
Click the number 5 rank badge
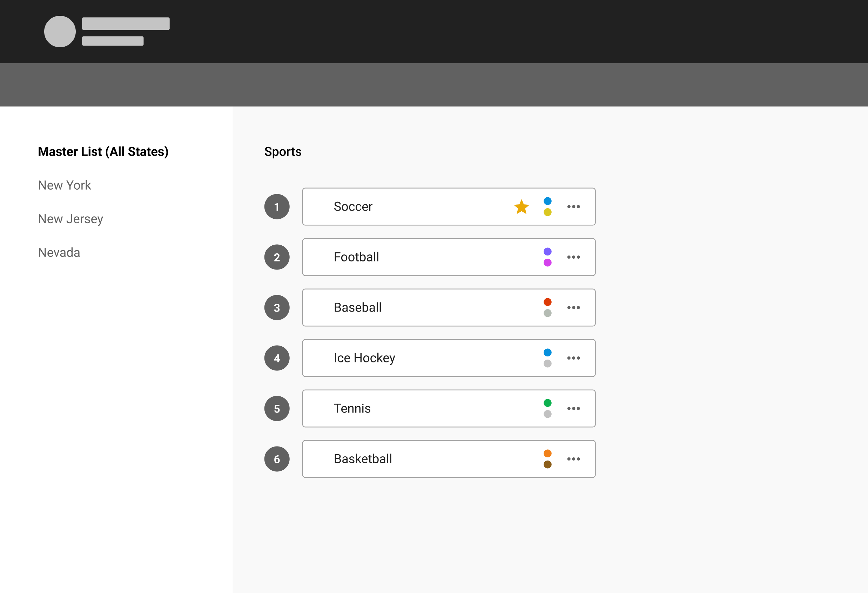coord(277,408)
